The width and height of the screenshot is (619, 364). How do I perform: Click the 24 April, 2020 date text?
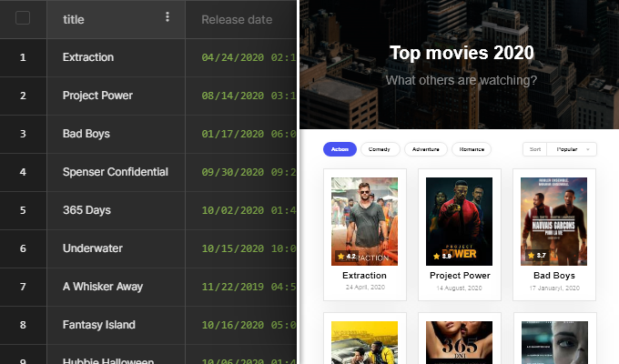click(x=365, y=288)
